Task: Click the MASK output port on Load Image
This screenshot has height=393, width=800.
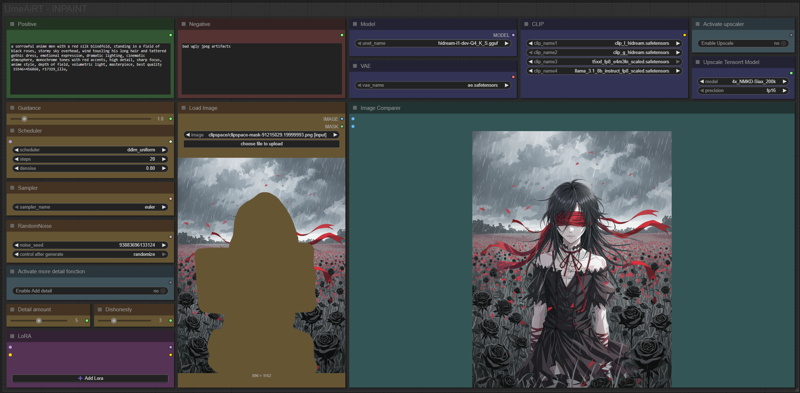Action: [342, 126]
